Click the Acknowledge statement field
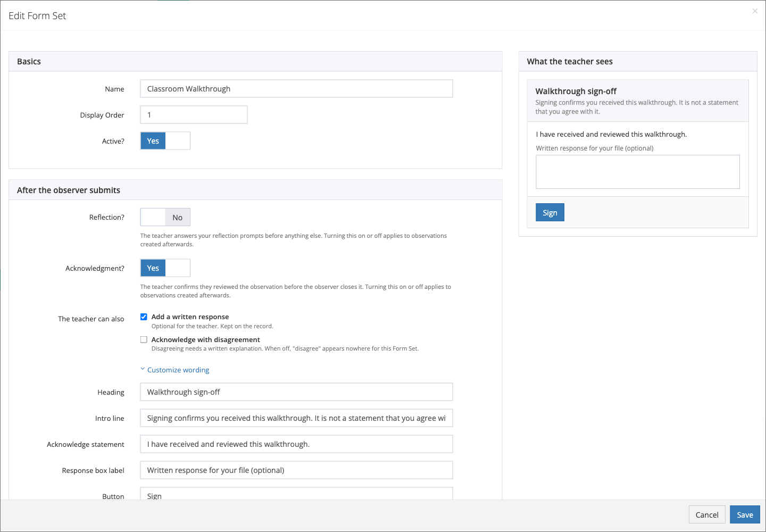766x532 pixels. pos(296,444)
